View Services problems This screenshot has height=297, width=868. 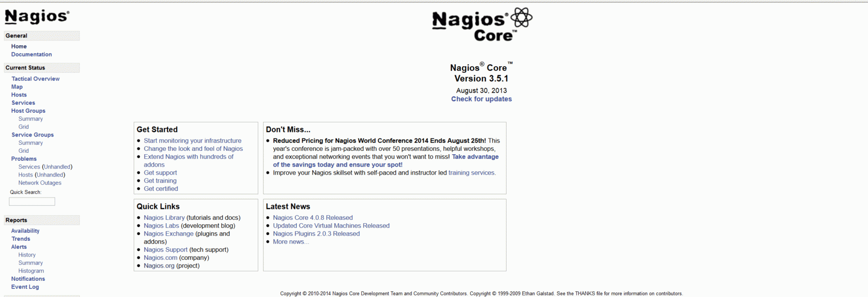(x=29, y=167)
